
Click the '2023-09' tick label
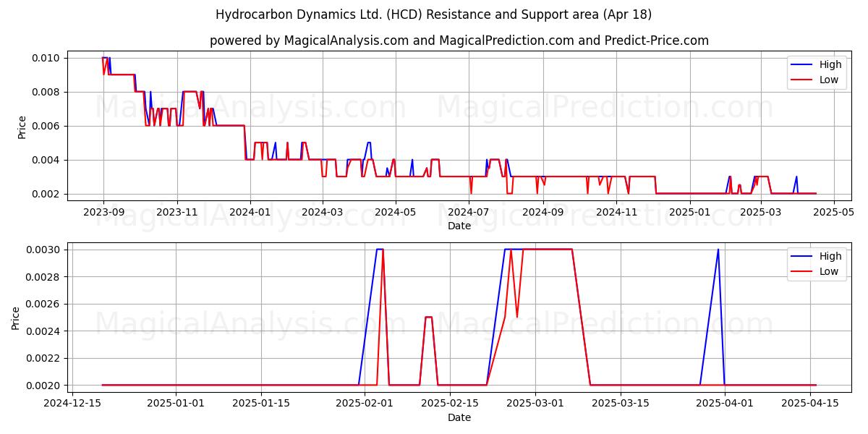click(103, 213)
